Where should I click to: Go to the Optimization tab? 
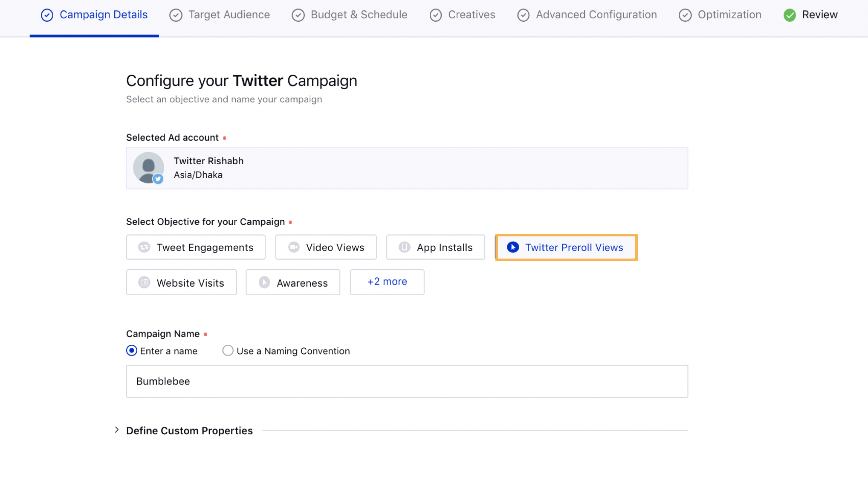pos(720,15)
